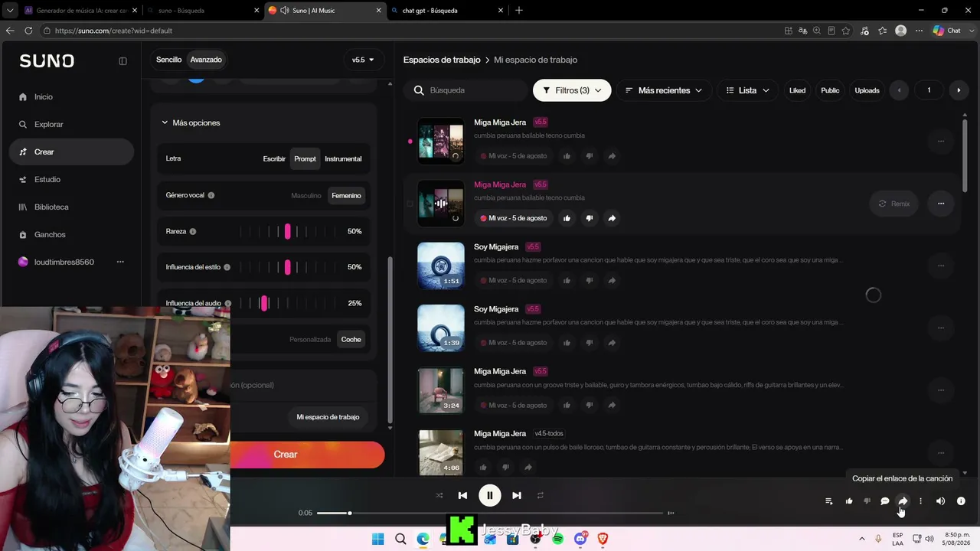The image size is (980, 551).
Task: Collapse the Más opciones section
Action: (x=191, y=123)
